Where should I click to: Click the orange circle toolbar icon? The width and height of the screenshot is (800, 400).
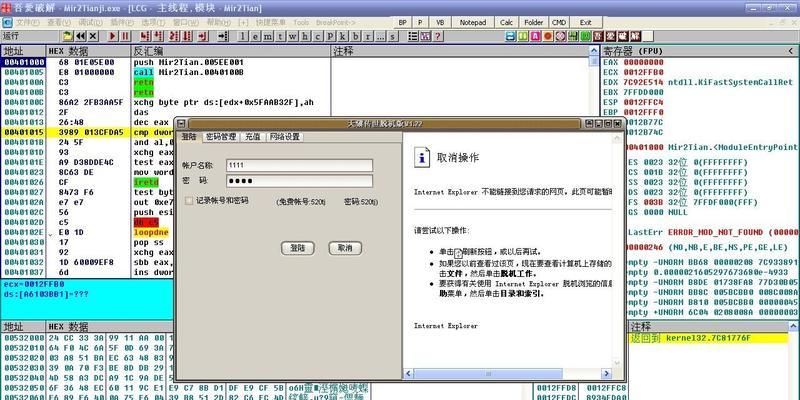(547, 36)
